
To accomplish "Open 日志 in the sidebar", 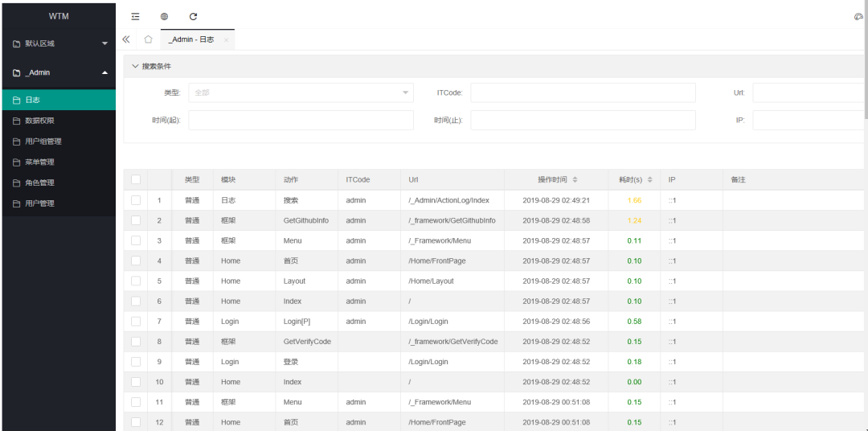I will pos(59,101).
